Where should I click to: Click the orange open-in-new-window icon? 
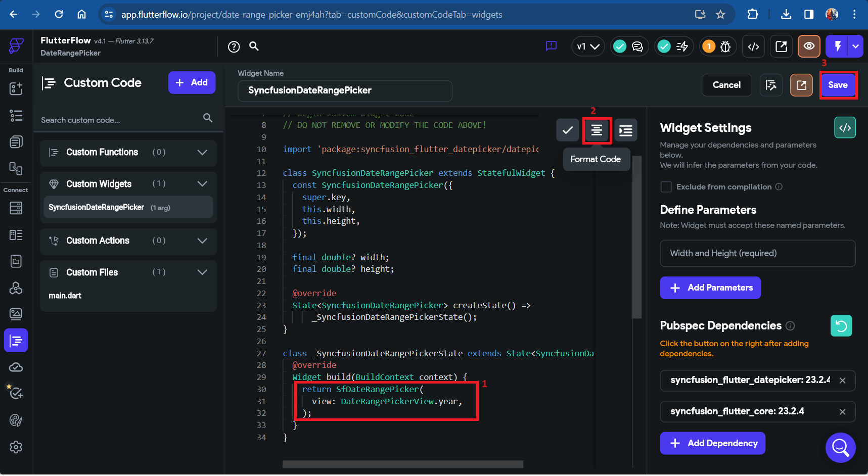(801, 85)
